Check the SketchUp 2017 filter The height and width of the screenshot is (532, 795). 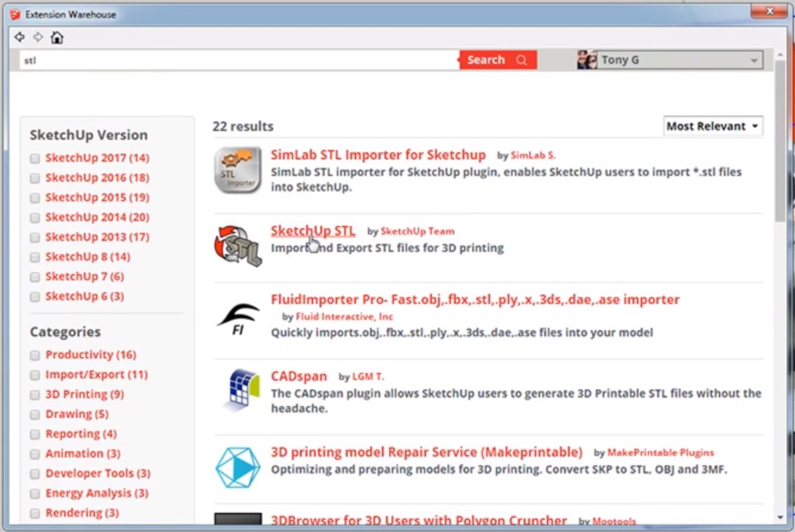pos(35,159)
